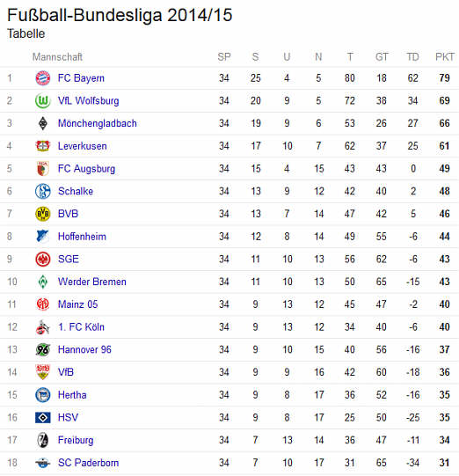
Task: Follow the Freiburg team link
Action: click(x=76, y=440)
